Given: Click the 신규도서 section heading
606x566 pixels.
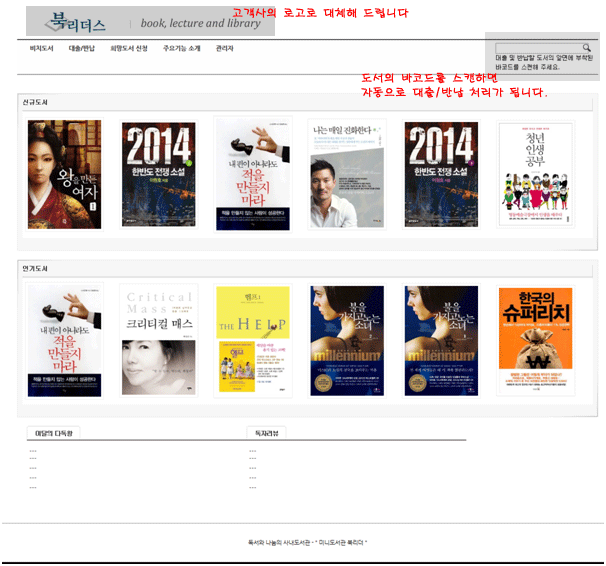Looking at the screenshot, I should point(35,102).
